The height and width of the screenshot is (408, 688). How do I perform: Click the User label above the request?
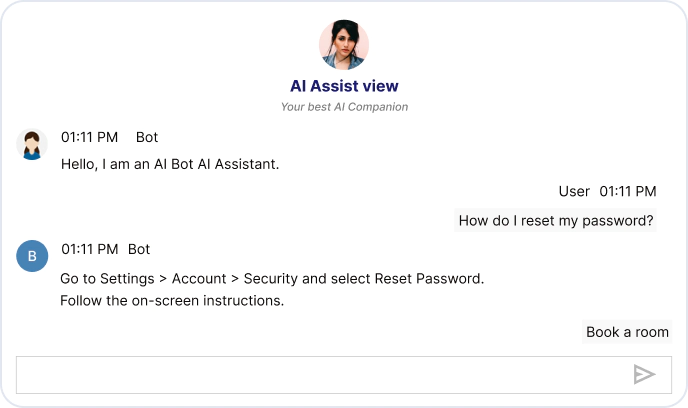574,191
